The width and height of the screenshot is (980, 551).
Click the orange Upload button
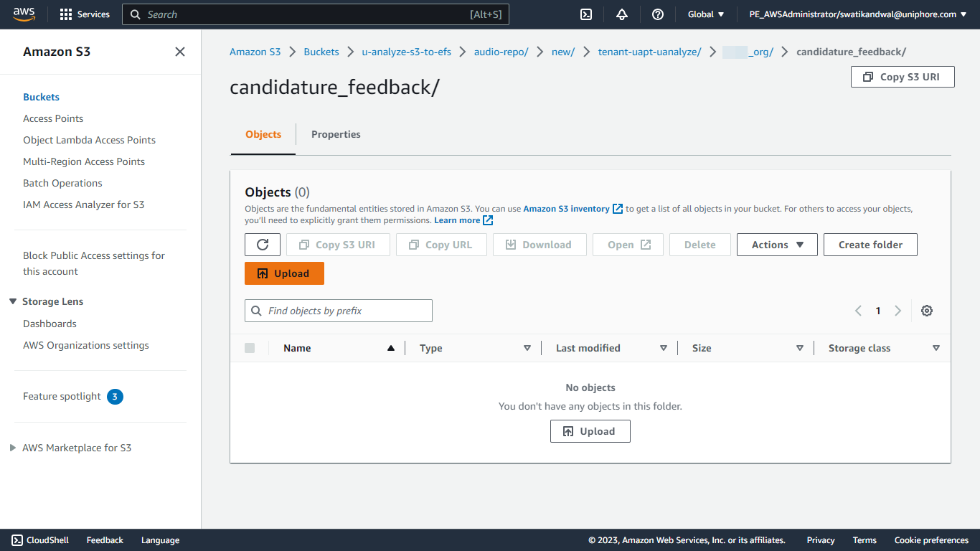click(284, 273)
